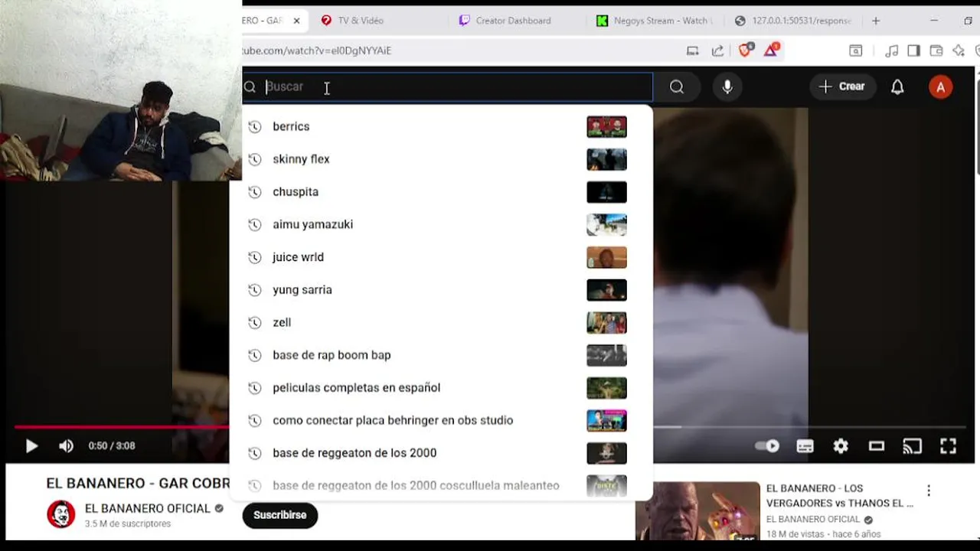This screenshot has width=980, height=551.
Task: Click the Brave Rewards triangle icon
Action: pyautogui.click(x=770, y=51)
